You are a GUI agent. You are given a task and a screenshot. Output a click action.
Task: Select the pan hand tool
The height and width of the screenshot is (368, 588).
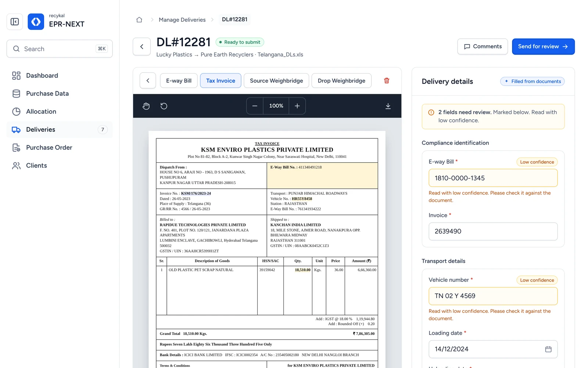[x=146, y=106]
